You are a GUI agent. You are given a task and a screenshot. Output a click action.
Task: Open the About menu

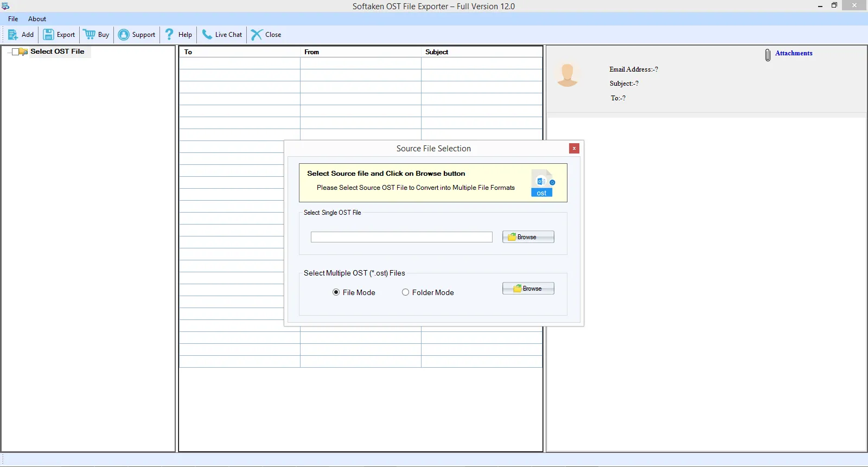[37, 19]
